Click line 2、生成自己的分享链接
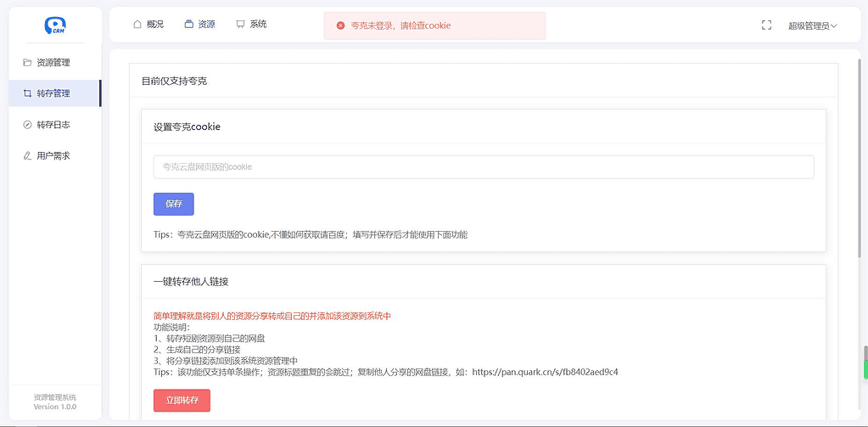Image resolution: width=868 pixels, height=427 pixels. tap(197, 350)
